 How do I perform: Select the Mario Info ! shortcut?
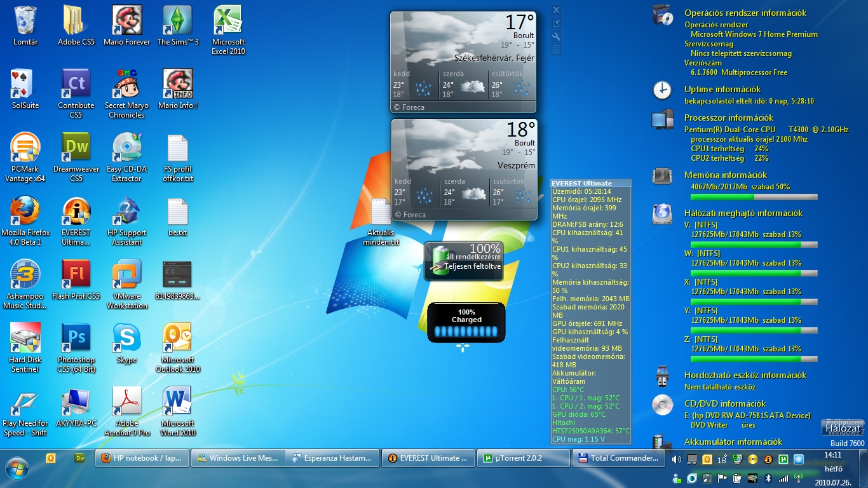click(x=178, y=89)
